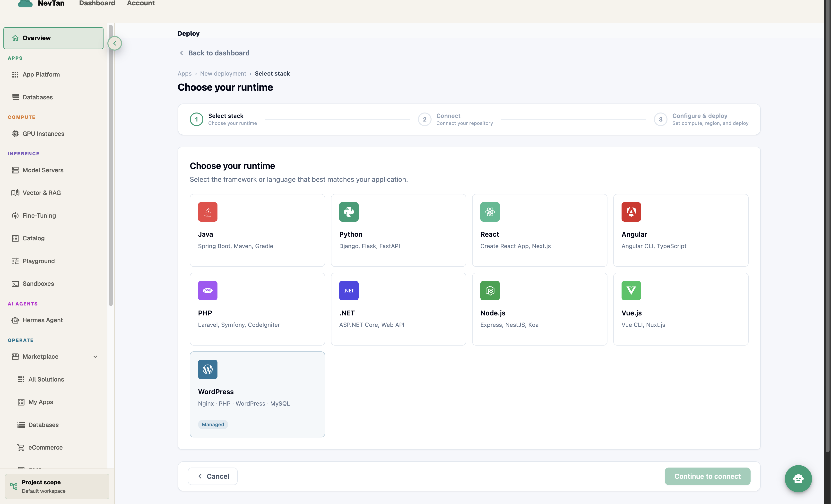This screenshot has width=831, height=504.
Task: Select the WordPress runtime icon
Action: tap(208, 369)
